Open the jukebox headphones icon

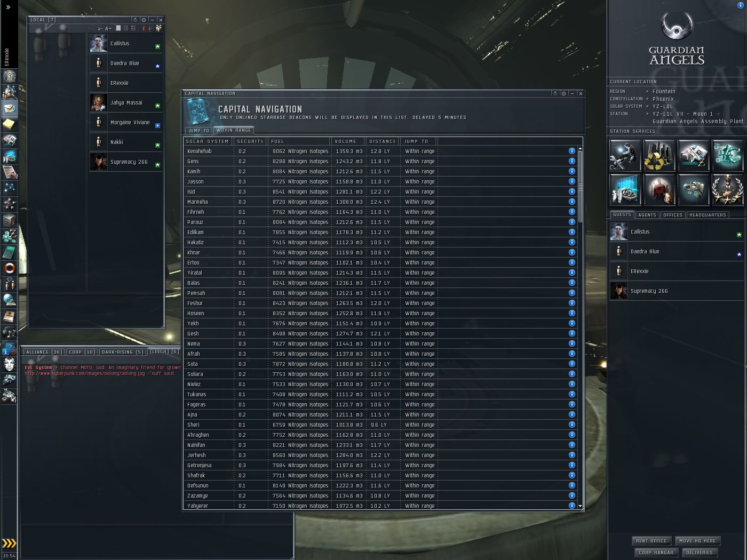click(x=10, y=332)
